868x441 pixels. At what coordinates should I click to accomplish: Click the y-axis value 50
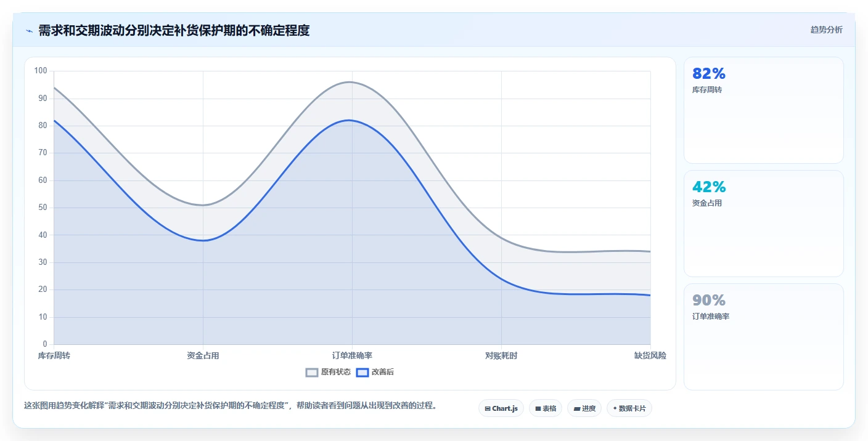[x=43, y=208]
